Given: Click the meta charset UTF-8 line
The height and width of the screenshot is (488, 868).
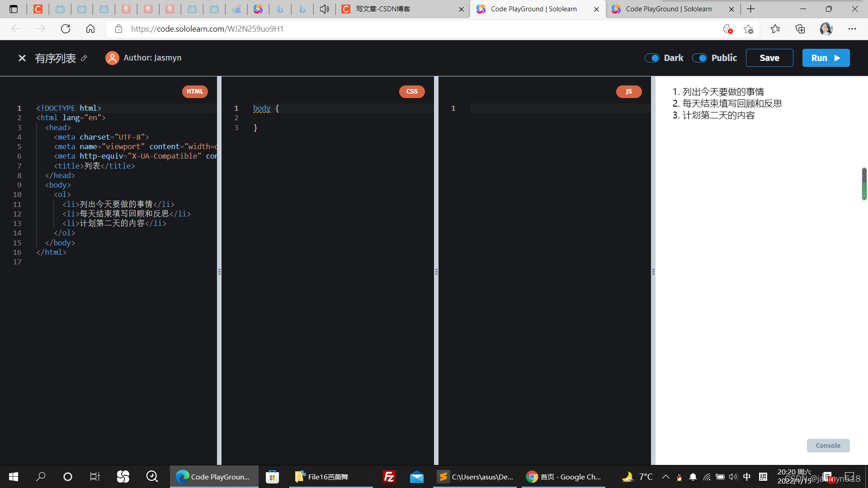Looking at the screenshot, I should click(x=101, y=137).
